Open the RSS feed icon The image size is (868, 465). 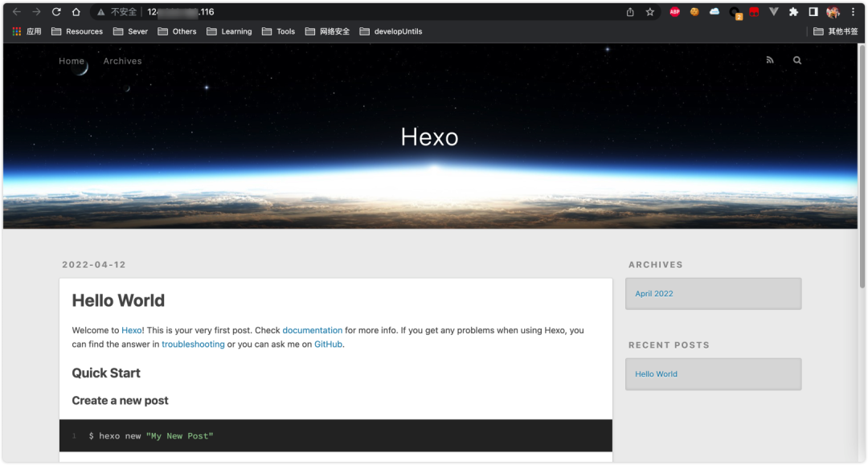click(x=769, y=60)
